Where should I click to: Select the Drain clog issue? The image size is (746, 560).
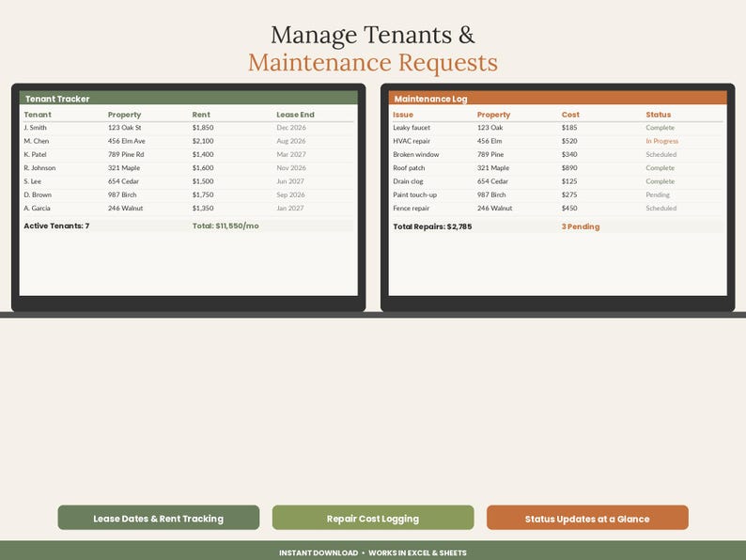(408, 181)
